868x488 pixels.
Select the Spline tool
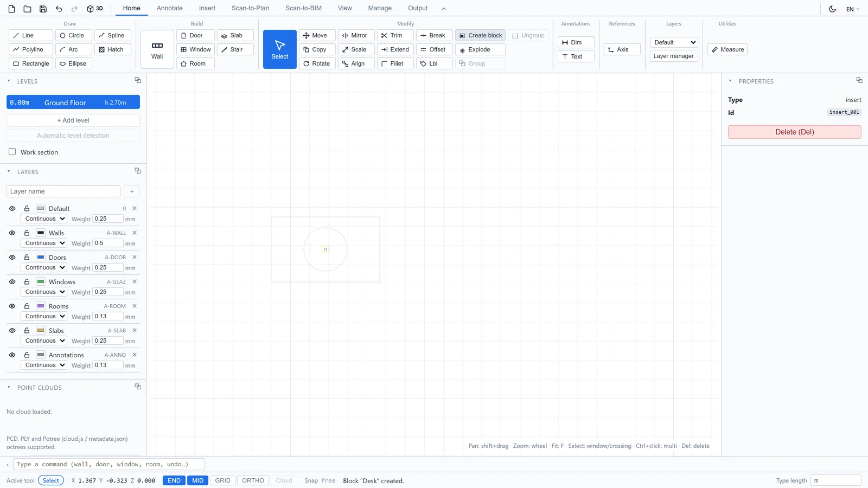tap(113, 35)
